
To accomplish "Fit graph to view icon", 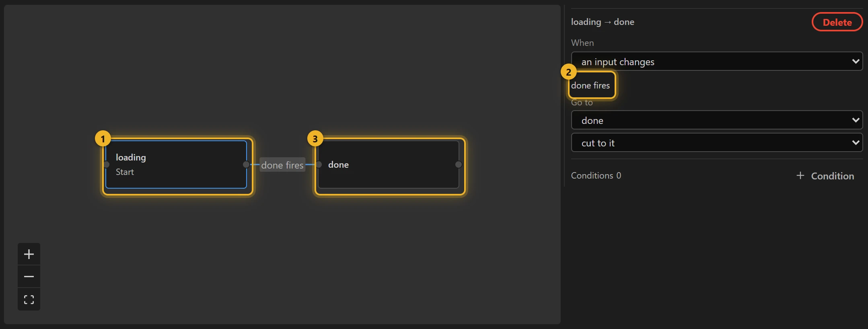I will point(29,299).
